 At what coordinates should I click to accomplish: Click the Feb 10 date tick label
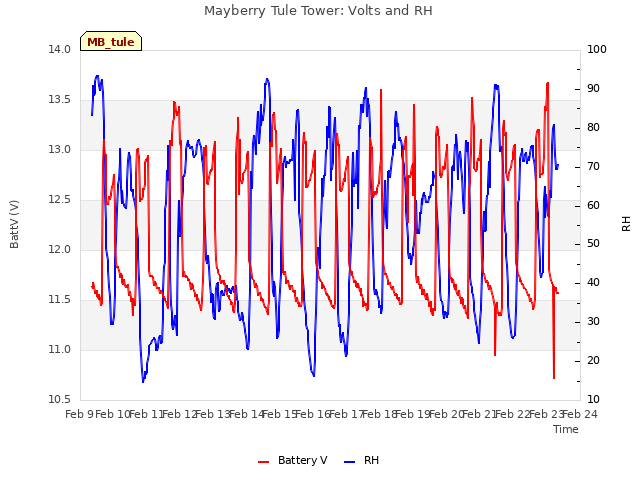pyautogui.click(x=112, y=415)
